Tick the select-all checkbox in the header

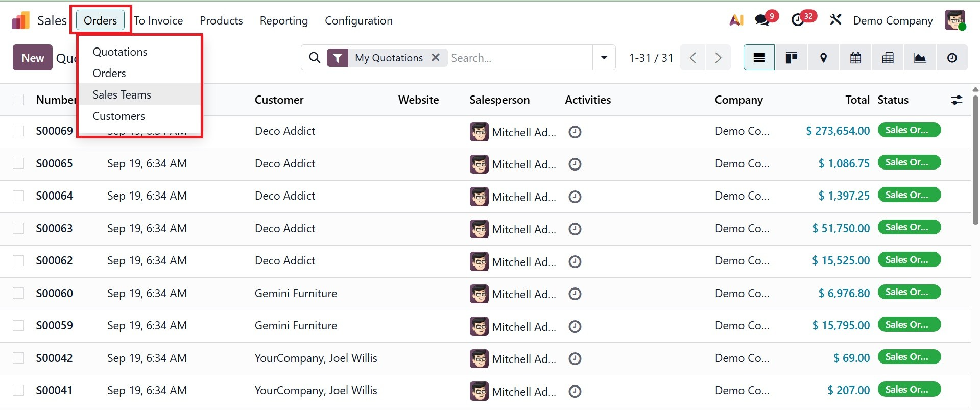[x=18, y=100]
